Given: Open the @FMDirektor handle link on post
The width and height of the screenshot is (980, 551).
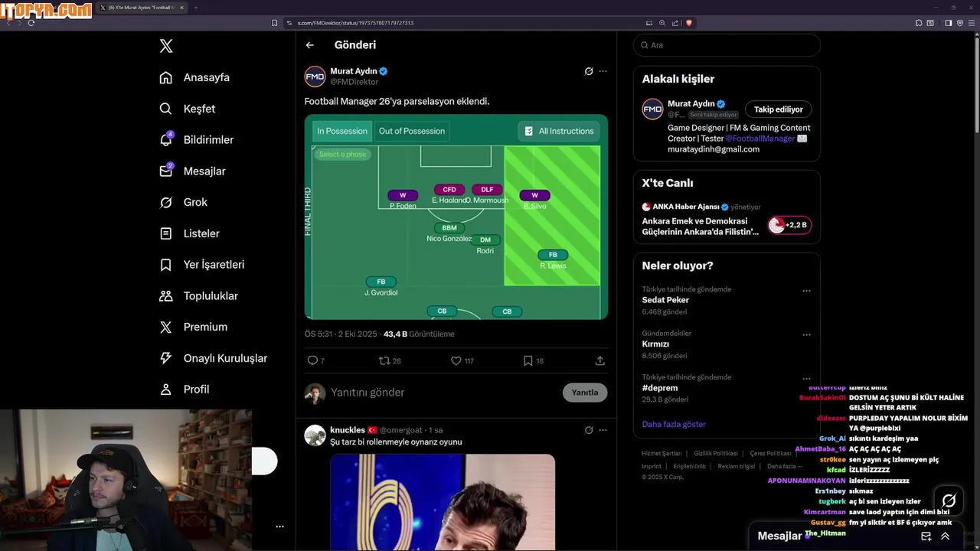Looking at the screenshot, I should click(354, 82).
